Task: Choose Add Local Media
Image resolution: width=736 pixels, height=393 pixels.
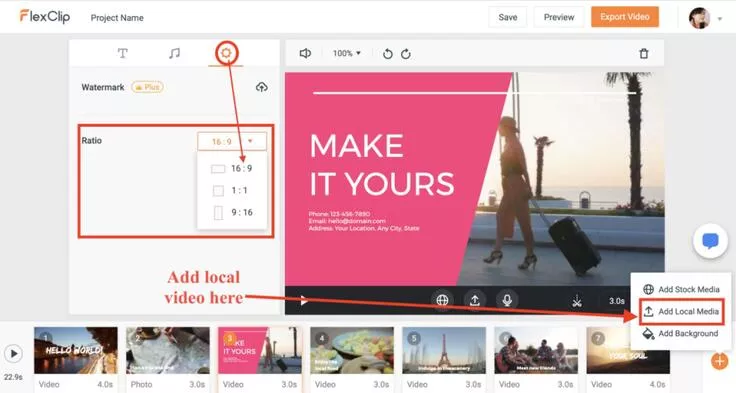Action: pos(681,311)
